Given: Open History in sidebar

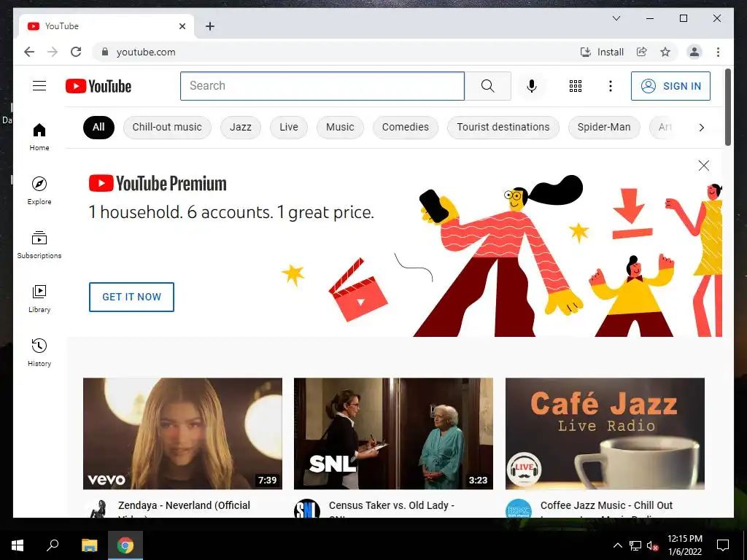Looking at the screenshot, I should pos(39,352).
